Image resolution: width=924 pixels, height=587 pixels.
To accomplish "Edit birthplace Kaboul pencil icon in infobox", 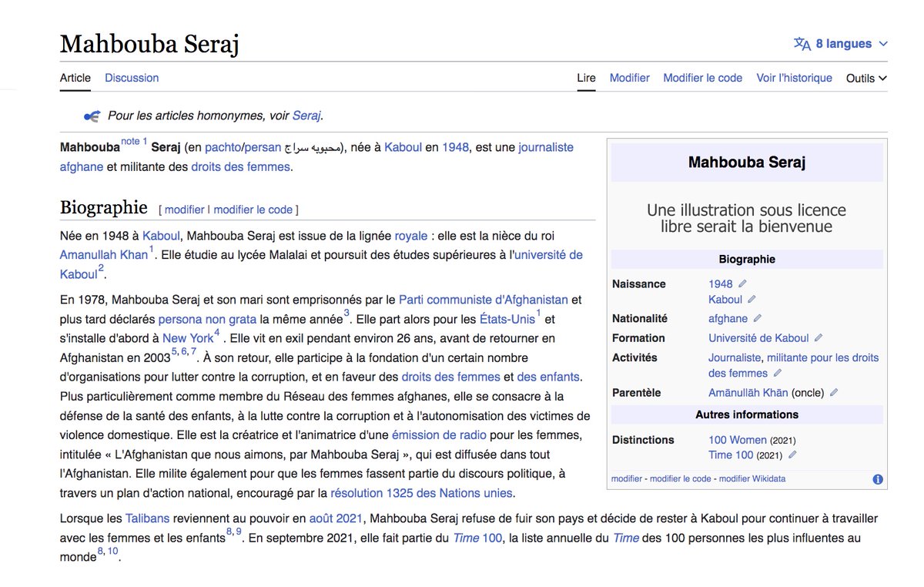I will 752,299.
